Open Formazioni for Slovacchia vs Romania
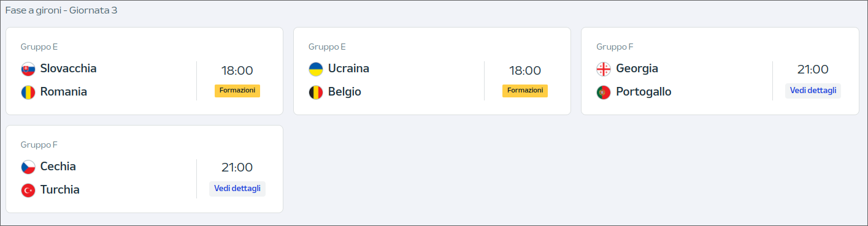This screenshot has height=226, width=868. pos(237,91)
